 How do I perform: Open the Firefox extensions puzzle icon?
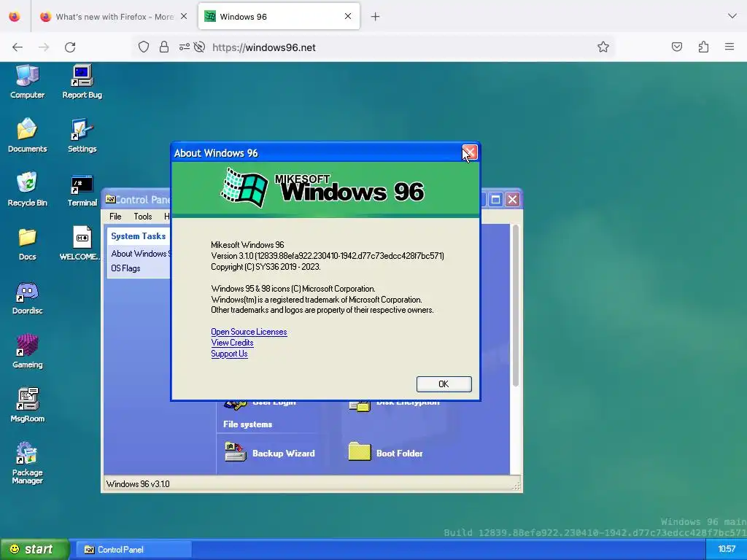coord(703,47)
